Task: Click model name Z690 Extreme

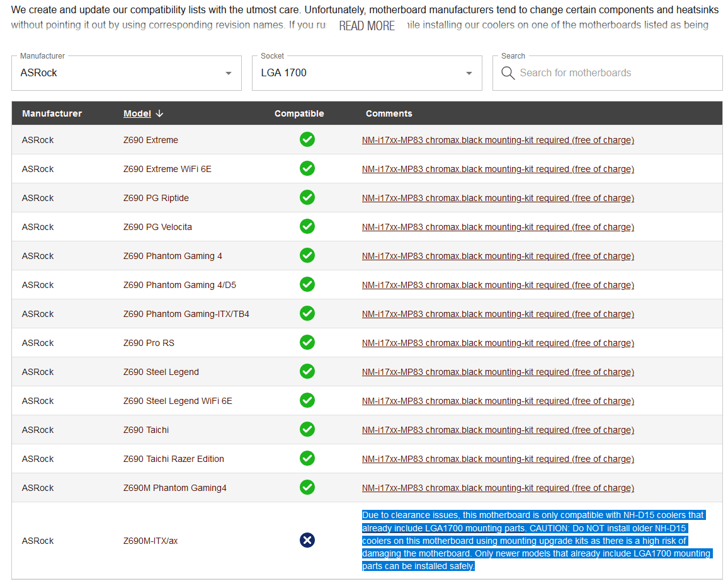Action: pos(151,140)
